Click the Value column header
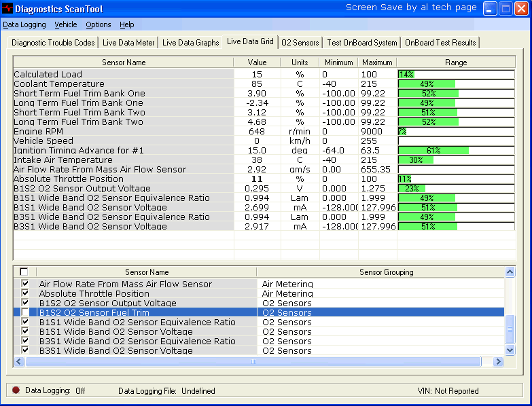 point(257,62)
